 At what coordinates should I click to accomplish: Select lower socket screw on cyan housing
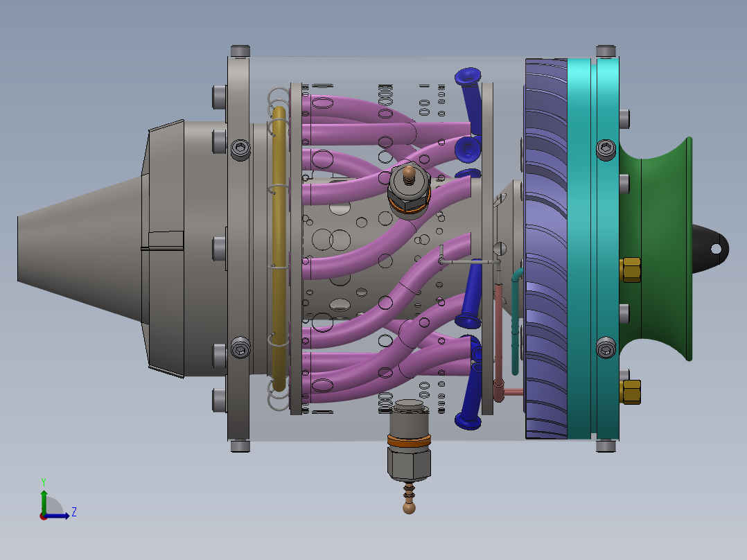(x=606, y=348)
